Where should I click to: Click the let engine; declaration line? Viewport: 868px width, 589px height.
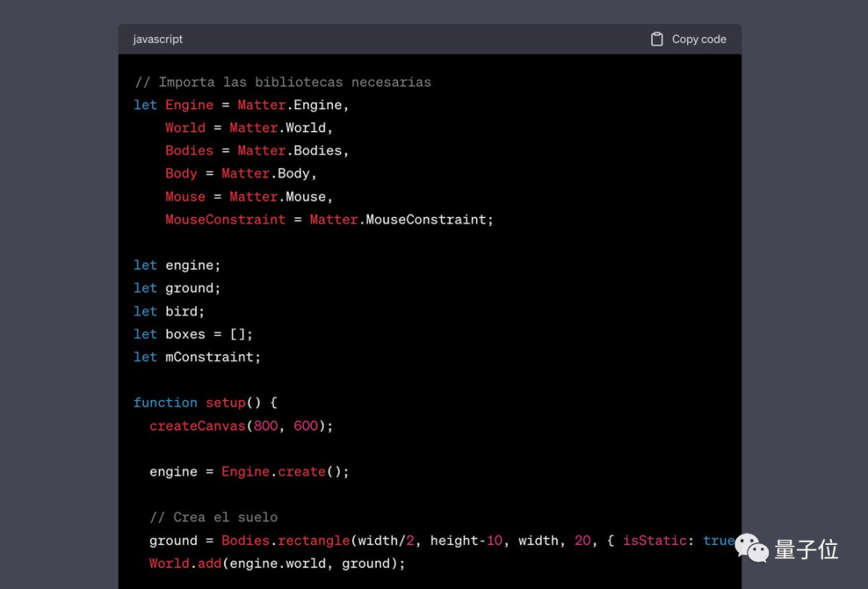point(177,265)
